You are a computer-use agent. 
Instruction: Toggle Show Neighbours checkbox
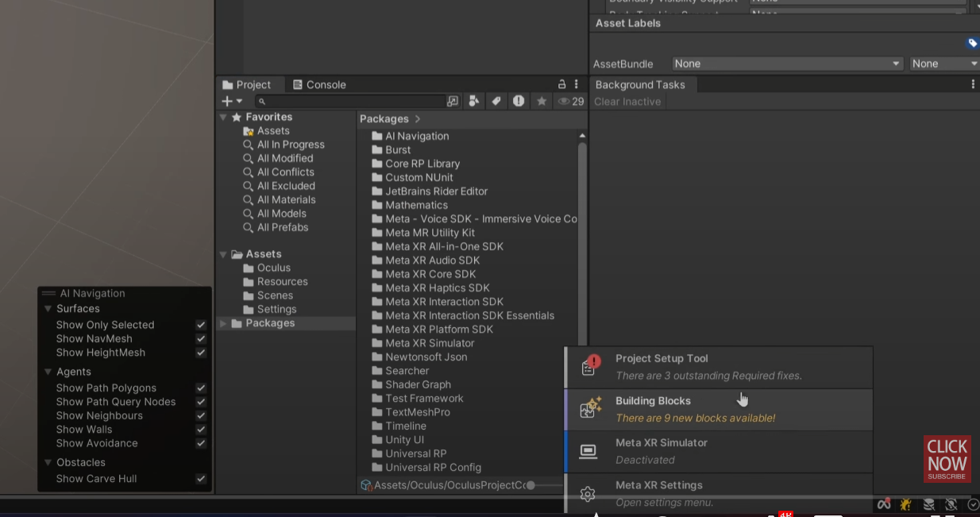(x=201, y=416)
